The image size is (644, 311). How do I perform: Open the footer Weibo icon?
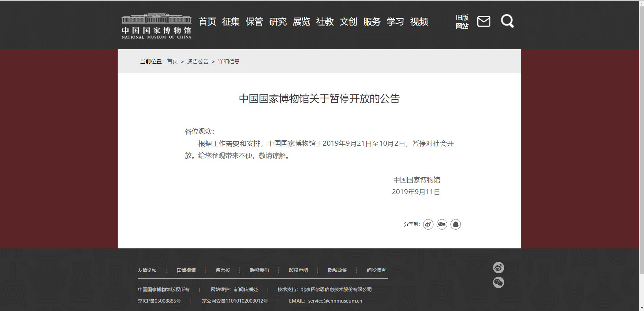click(498, 268)
